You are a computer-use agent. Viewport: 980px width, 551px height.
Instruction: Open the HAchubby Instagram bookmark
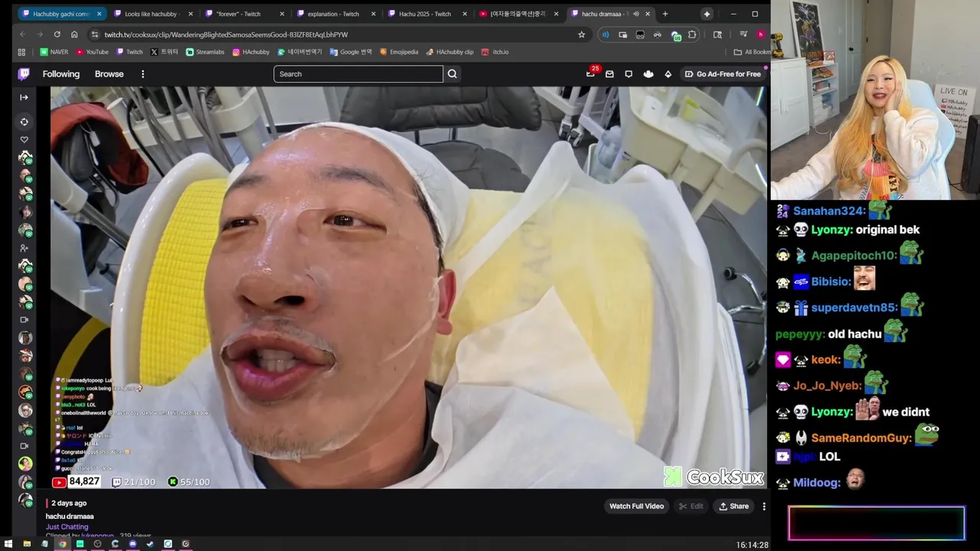point(250,52)
